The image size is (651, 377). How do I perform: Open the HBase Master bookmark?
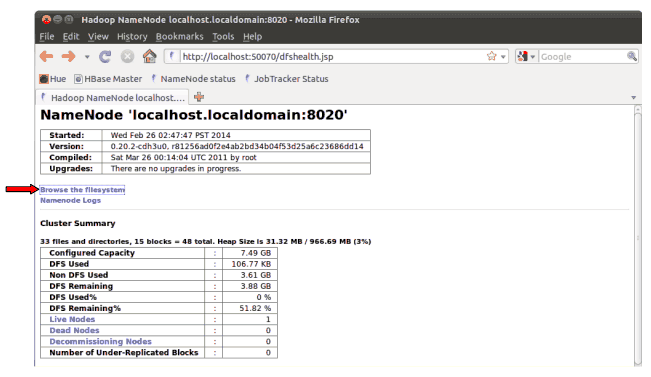pyautogui.click(x=108, y=79)
